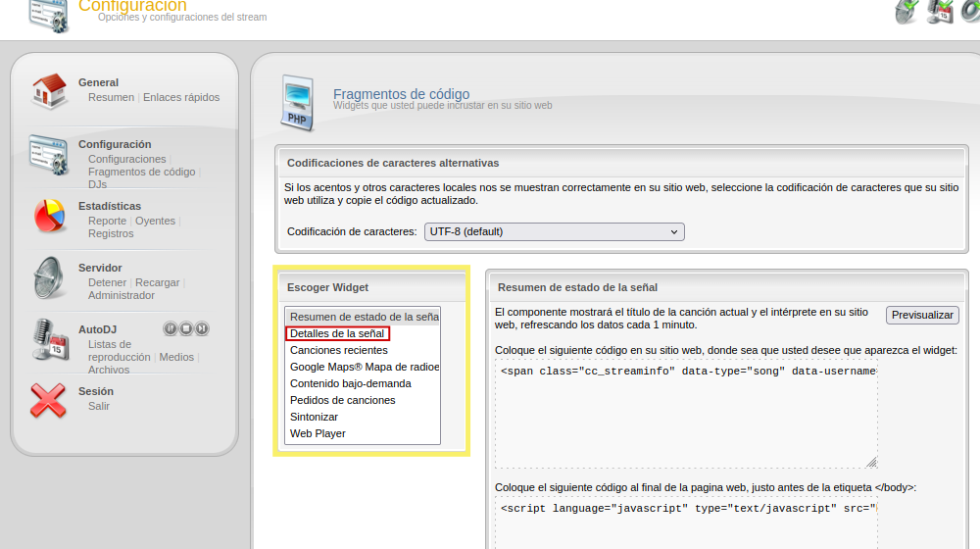Click Salir to log out
The height and width of the screenshot is (549, 980).
click(99, 406)
